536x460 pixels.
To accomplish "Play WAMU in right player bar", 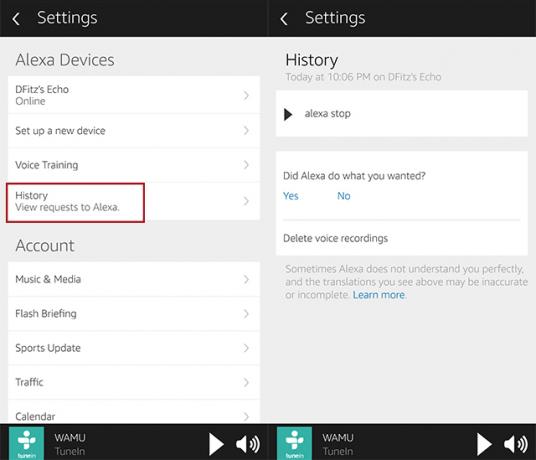I will (x=484, y=444).
